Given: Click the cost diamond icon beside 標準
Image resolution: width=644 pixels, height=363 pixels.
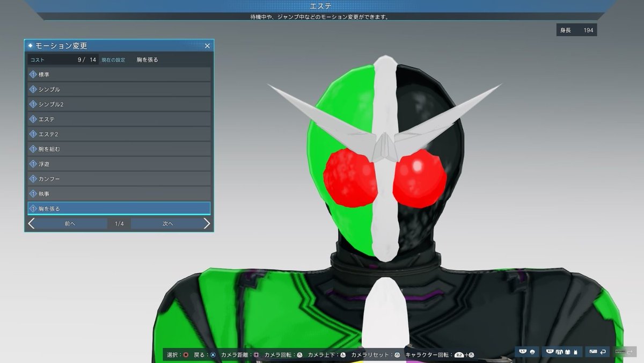Looking at the screenshot, I should [33, 75].
